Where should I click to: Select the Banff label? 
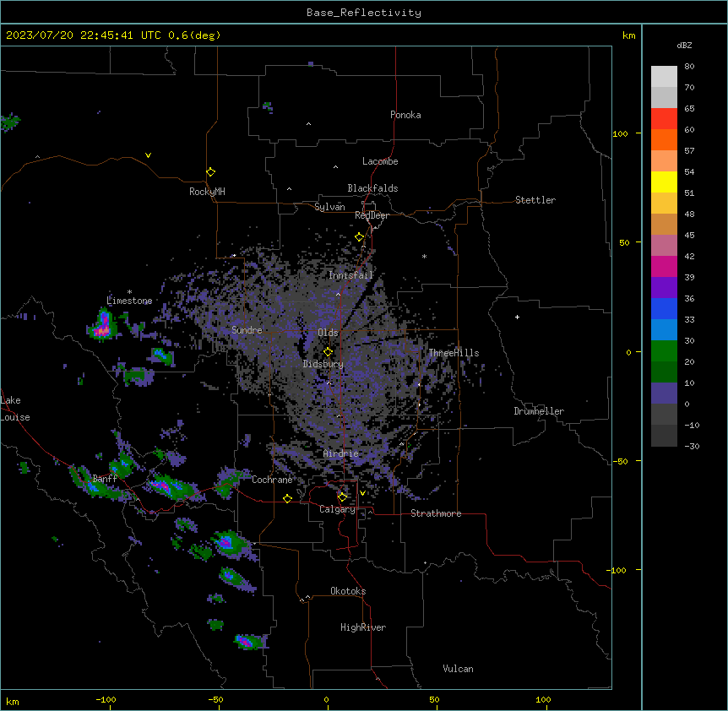pos(105,479)
